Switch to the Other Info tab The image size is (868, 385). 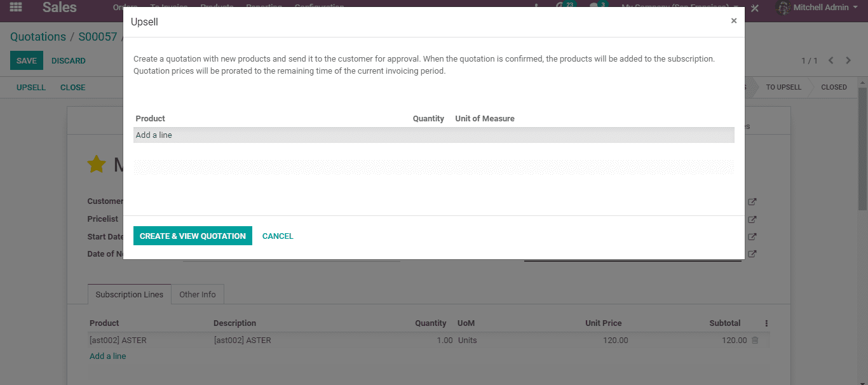point(198,294)
